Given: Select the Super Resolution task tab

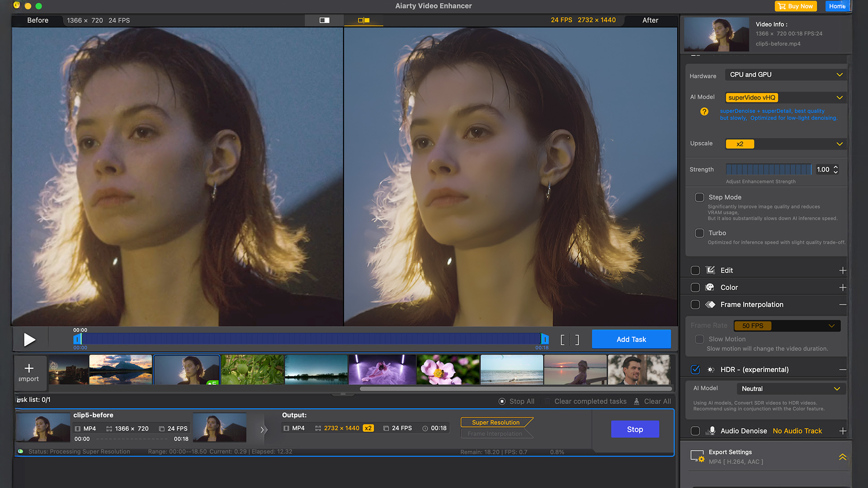Looking at the screenshot, I should 495,422.
